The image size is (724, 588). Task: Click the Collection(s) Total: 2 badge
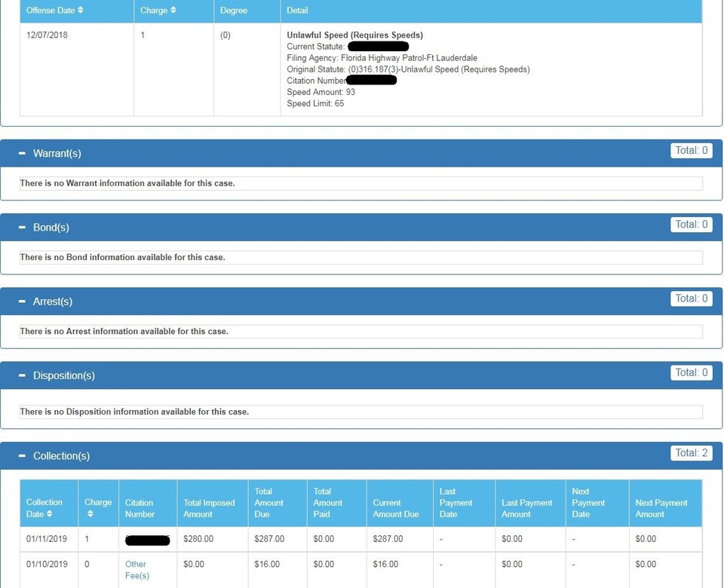691,453
